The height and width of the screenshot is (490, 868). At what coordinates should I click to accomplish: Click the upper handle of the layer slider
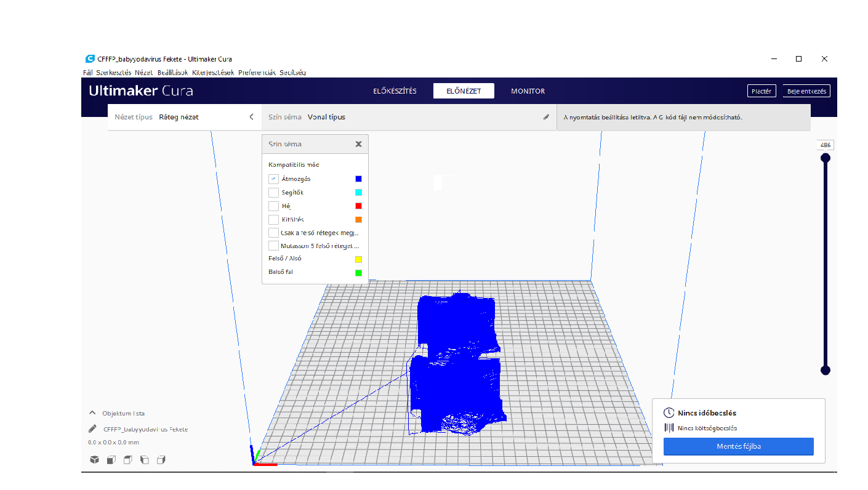pyautogui.click(x=826, y=158)
